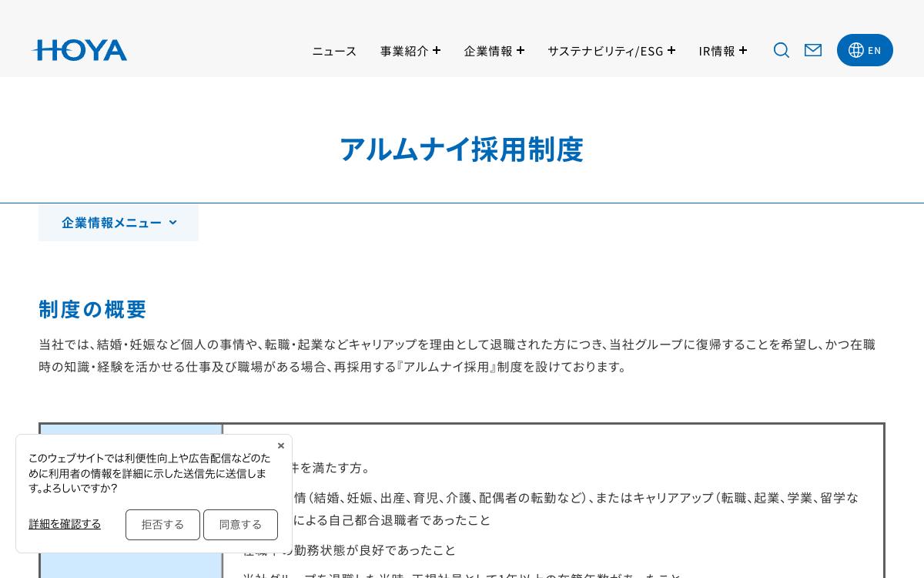Expand the plus icon next to サステナビリティ/ESG
Viewport: 924px width, 578px height.
click(x=671, y=50)
